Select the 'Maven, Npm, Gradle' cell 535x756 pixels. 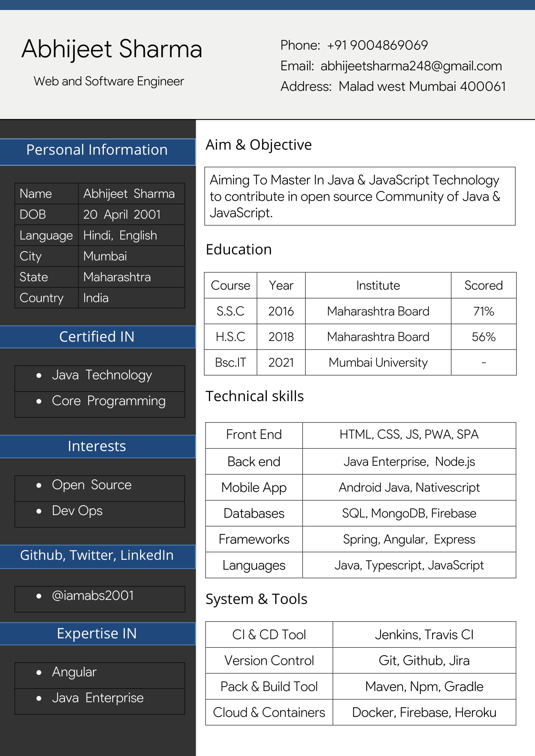[424, 687]
